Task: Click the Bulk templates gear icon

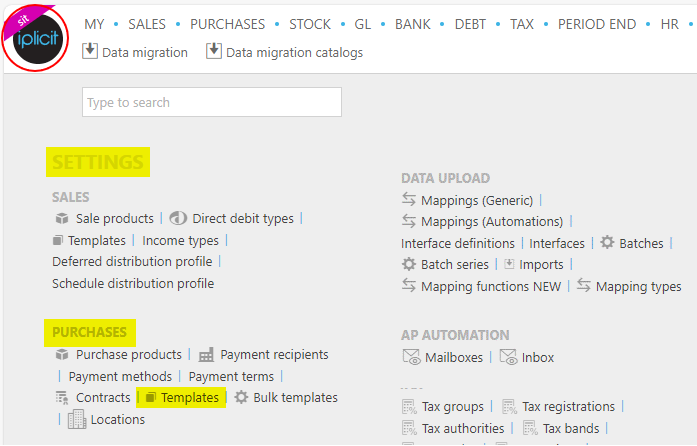Action: coord(241,397)
